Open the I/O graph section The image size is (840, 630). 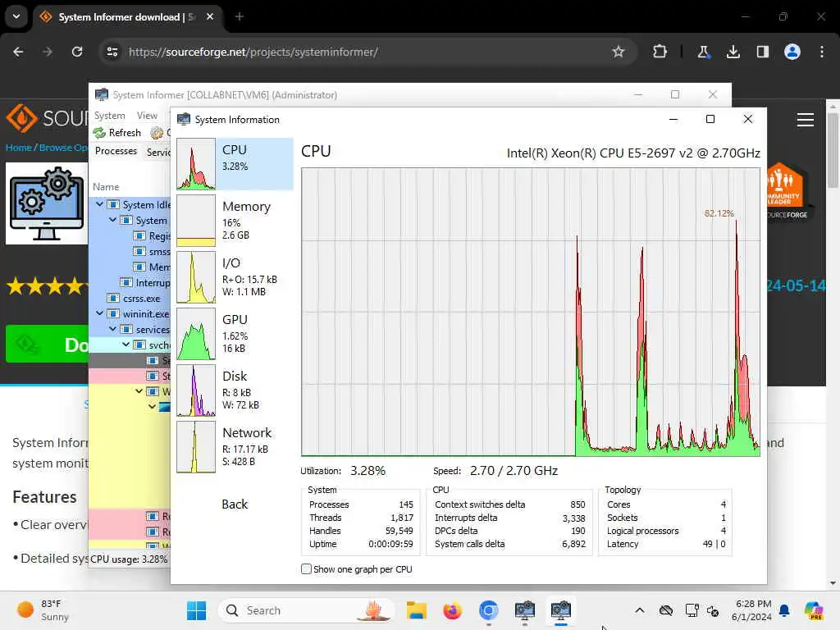(235, 277)
